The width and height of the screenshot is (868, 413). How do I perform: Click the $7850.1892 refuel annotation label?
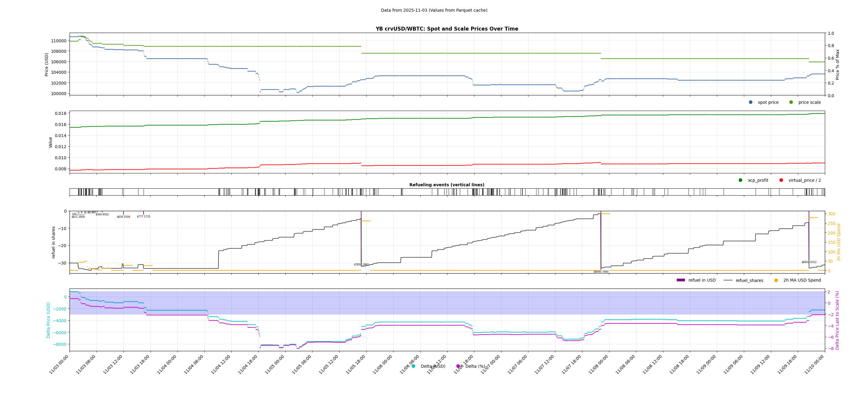361,265
